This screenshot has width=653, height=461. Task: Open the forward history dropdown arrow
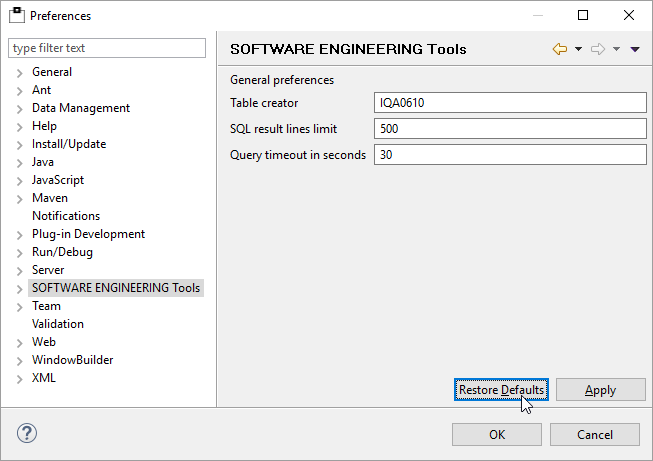(616, 49)
